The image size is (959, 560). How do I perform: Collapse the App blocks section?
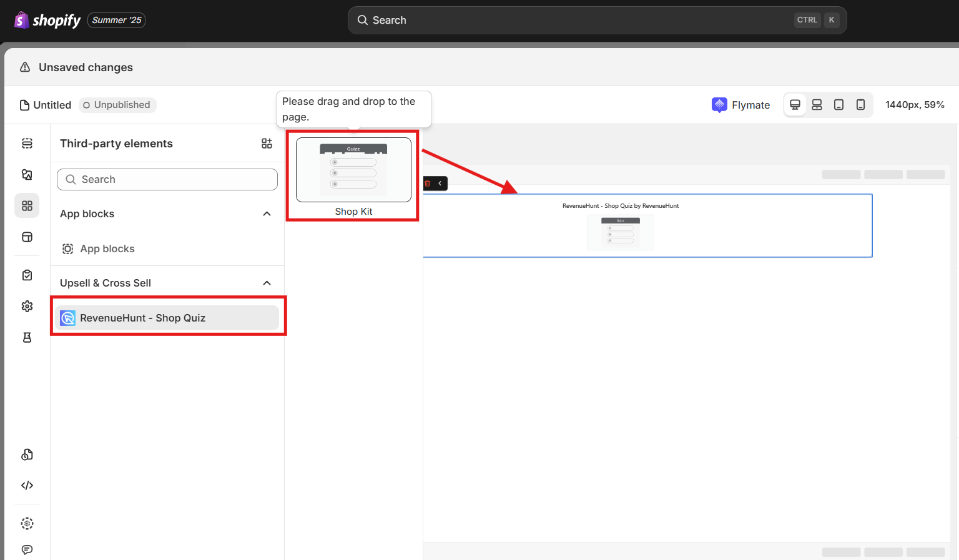coord(267,214)
